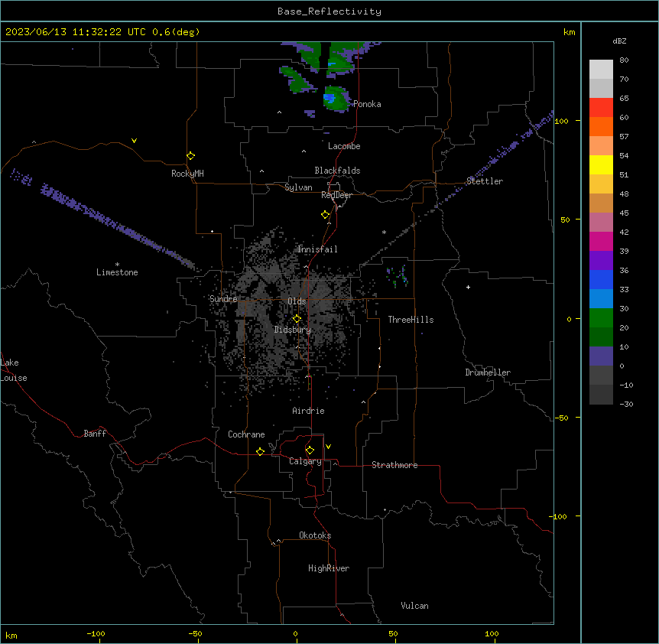Click the ThreeHills label
659x644 pixels.
point(411,320)
